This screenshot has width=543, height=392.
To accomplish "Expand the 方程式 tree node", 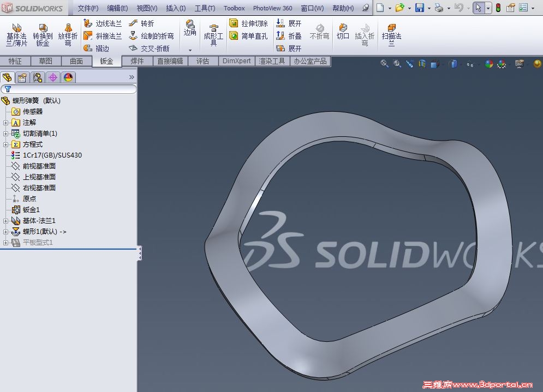I will tap(5, 144).
